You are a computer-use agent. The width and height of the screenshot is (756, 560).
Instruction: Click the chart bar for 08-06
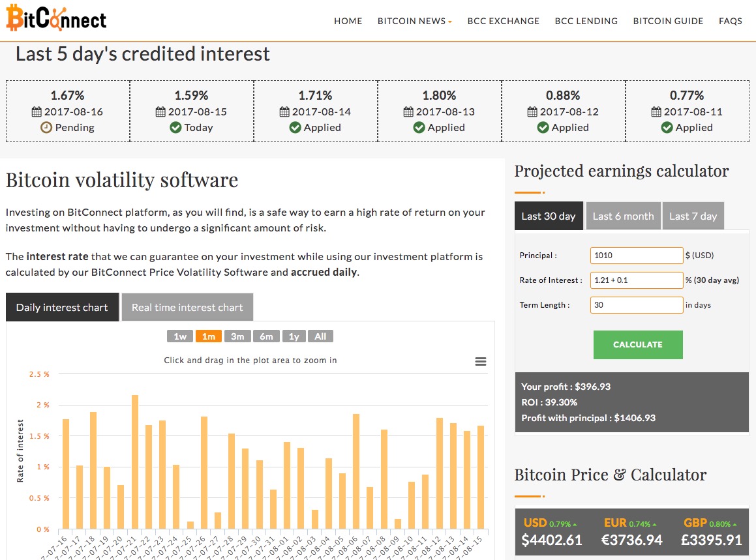356,471
